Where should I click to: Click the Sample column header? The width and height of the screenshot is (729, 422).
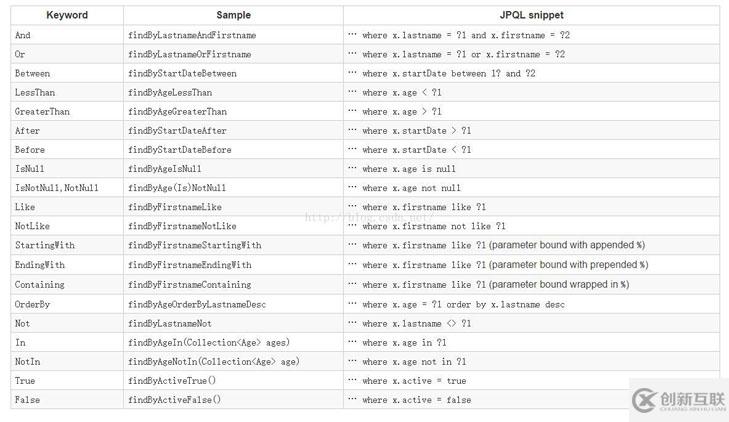click(x=233, y=15)
